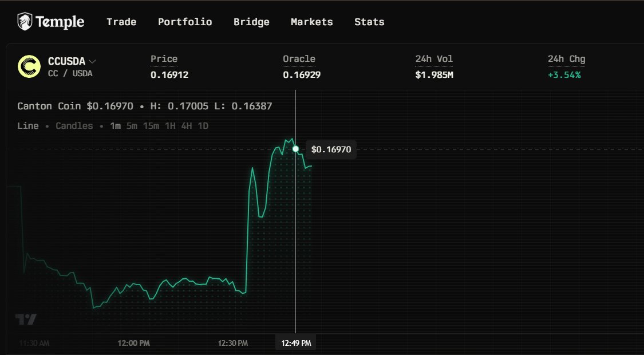Click the crosshair data point on the line

click(295, 149)
